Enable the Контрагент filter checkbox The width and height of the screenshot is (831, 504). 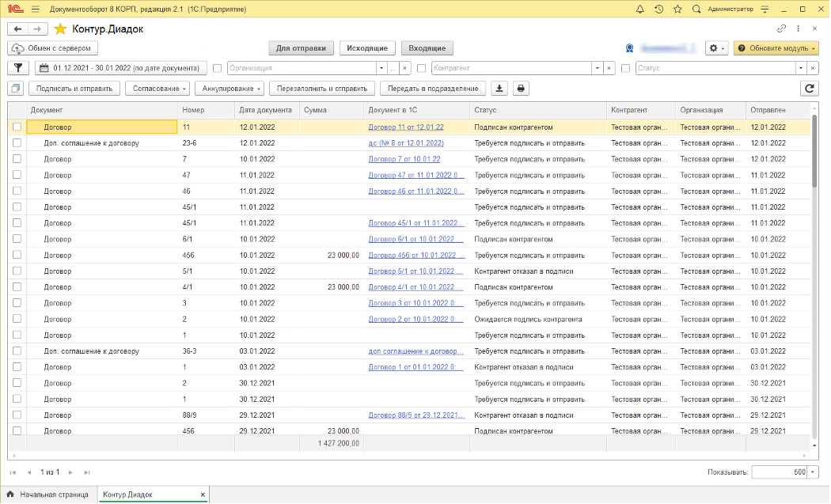pyautogui.click(x=421, y=68)
